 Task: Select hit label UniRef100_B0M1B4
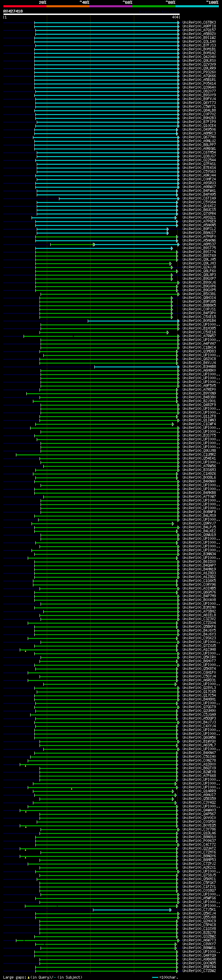click(x=199, y=321)
